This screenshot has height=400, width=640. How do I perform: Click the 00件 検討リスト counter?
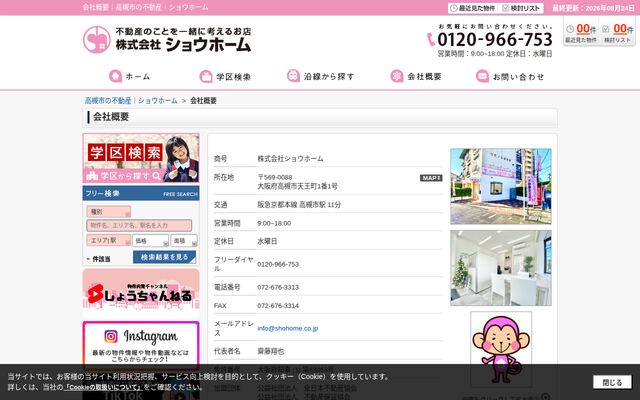pos(618,33)
